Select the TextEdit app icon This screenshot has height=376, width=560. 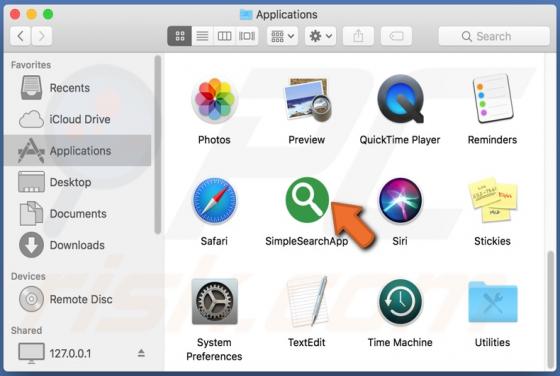tap(308, 301)
